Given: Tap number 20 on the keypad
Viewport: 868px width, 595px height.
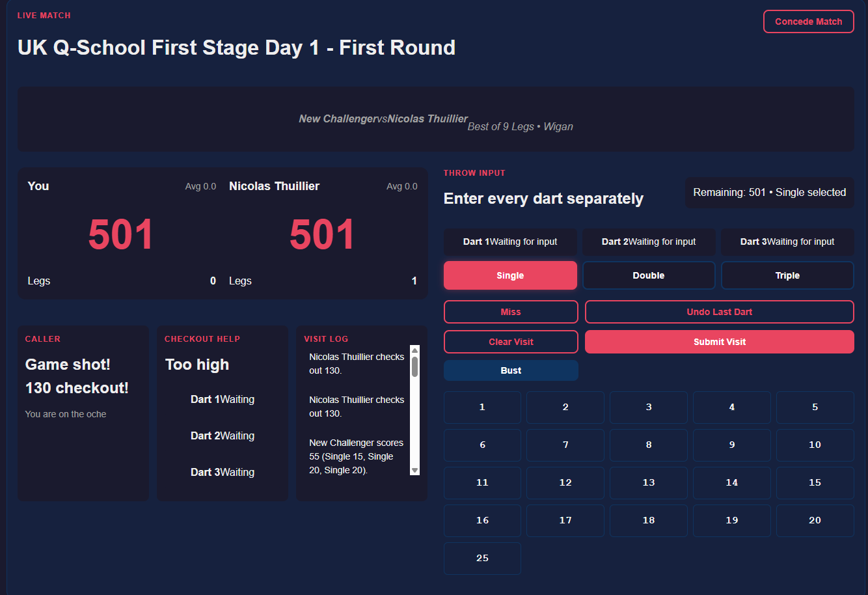Looking at the screenshot, I should [x=815, y=520].
